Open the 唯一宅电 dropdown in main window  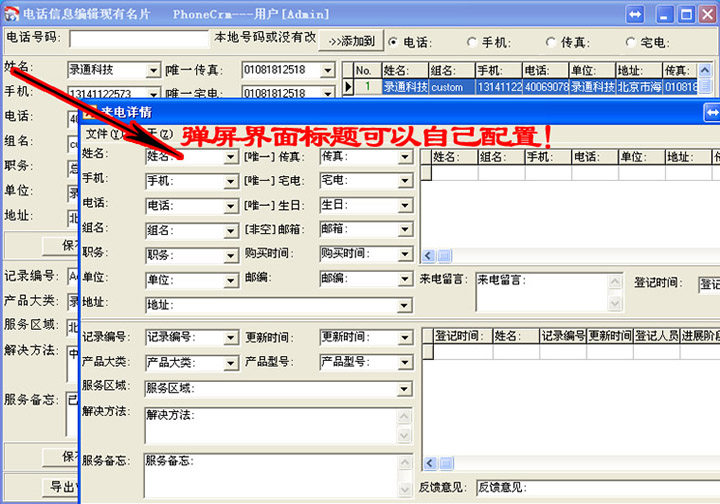(328, 94)
